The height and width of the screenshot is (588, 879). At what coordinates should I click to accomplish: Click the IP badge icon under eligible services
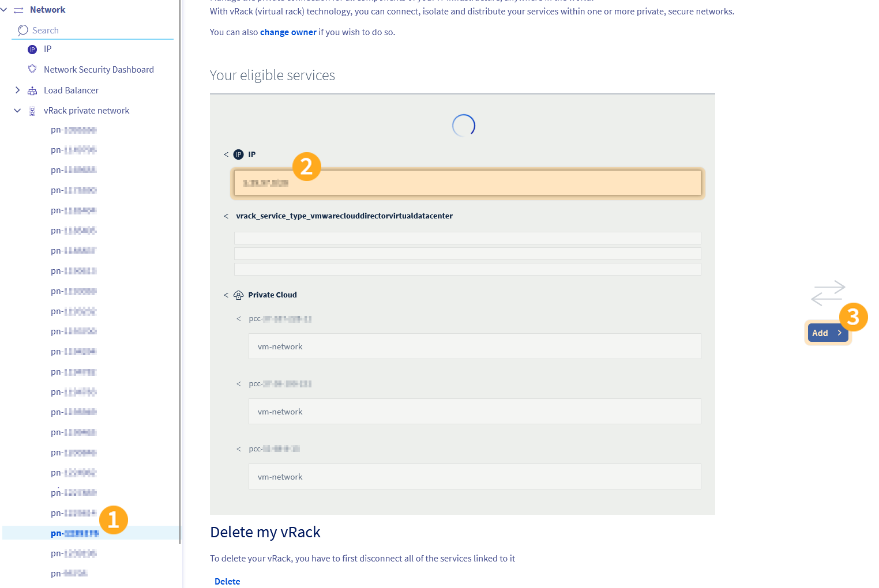pyautogui.click(x=238, y=154)
